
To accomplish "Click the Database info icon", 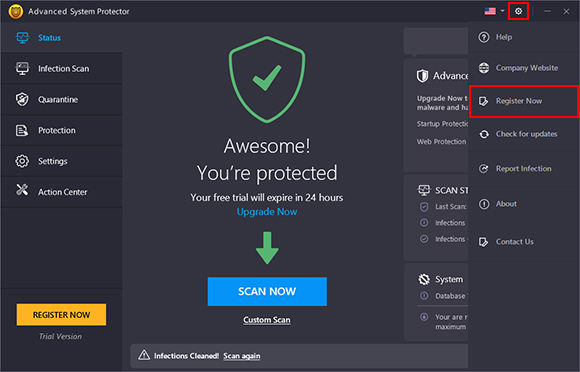I will click(424, 296).
